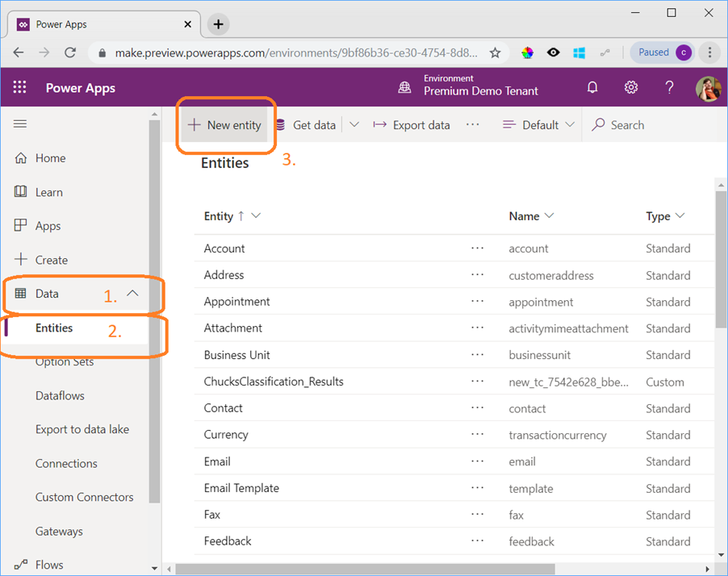Open Flows in left navigation

(49, 565)
